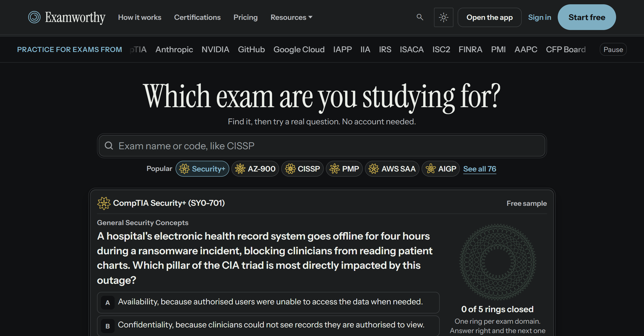Select GitHub in the providers ticker
The height and width of the screenshot is (336, 644).
point(251,49)
